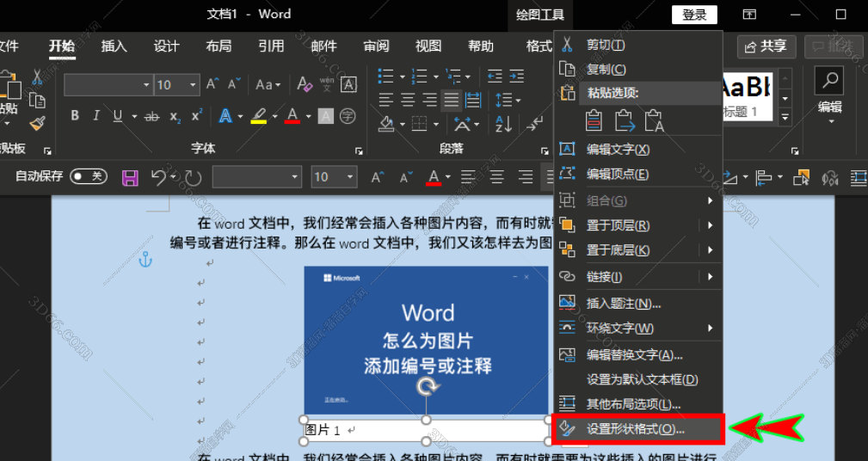Open the Layout ribbon tab
The width and height of the screenshot is (868, 461).
point(219,46)
